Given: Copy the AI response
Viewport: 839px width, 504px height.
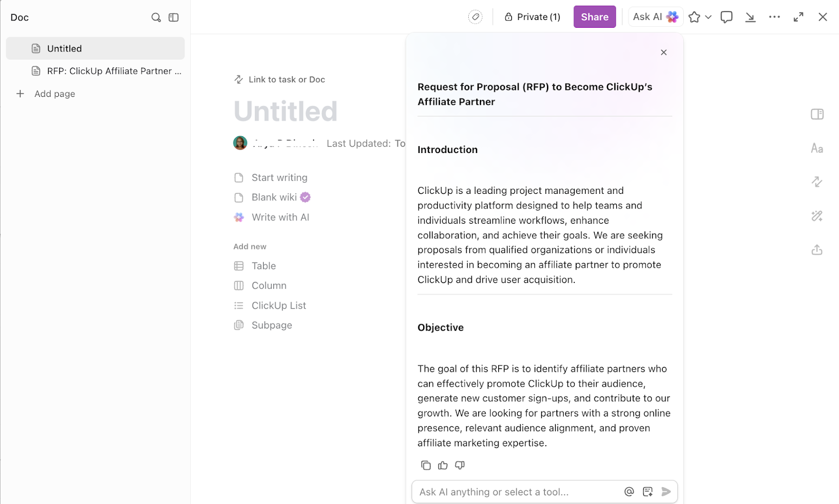Looking at the screenshot, I should coord(425,465).
